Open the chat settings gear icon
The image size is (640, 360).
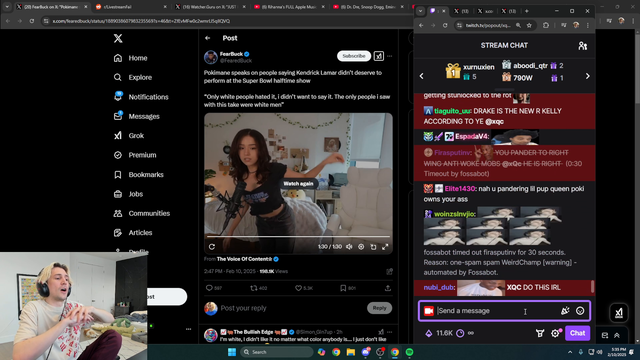pyautogui.click(x=555, y=333)
